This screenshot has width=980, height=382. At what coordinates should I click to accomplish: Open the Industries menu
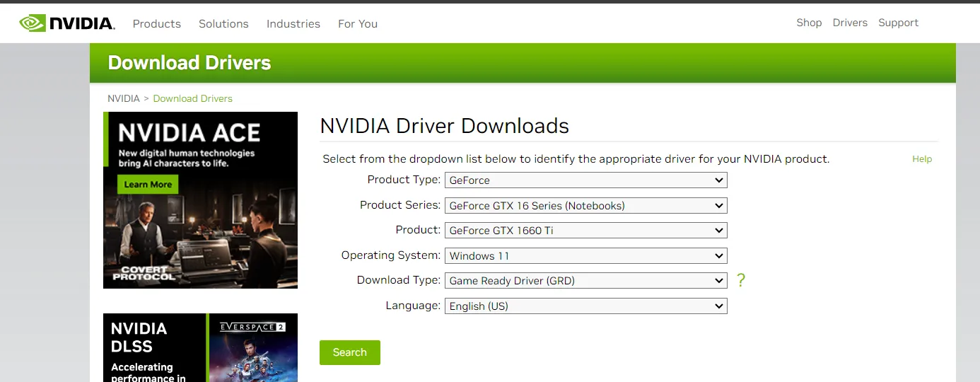click(293, 23)
